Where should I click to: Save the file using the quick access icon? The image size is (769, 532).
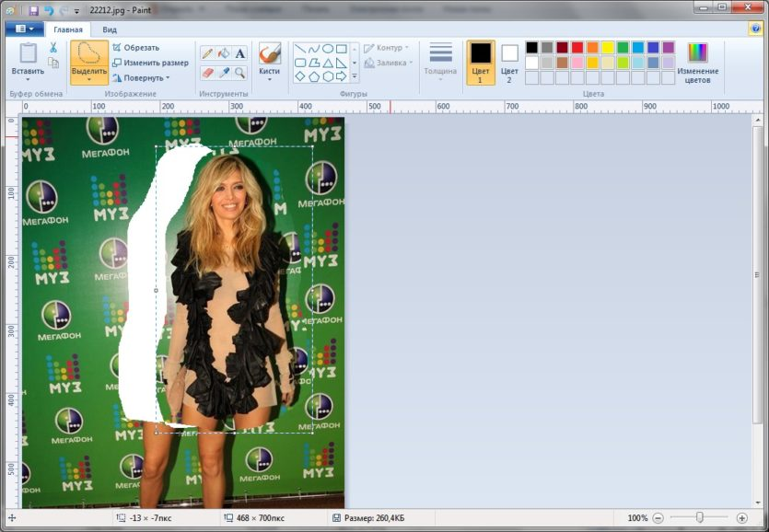(x=34, y=10)
